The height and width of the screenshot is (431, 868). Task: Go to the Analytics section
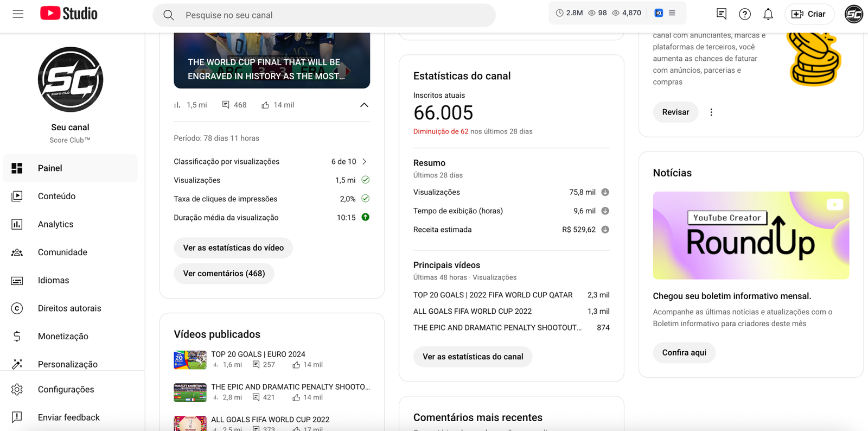point(55,224)
